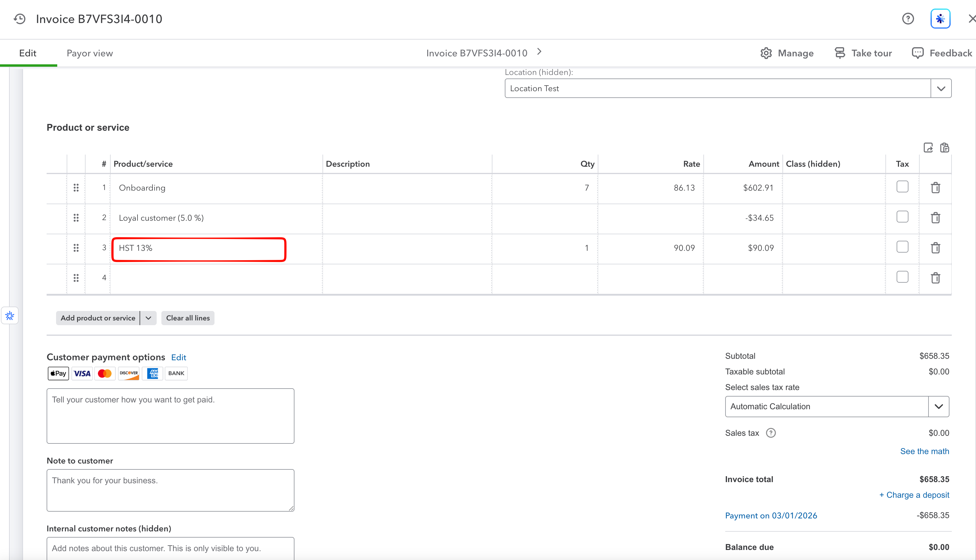Switch to the Edit tab
Viewport: 976px width, 560px height.
tap(28, 53)
